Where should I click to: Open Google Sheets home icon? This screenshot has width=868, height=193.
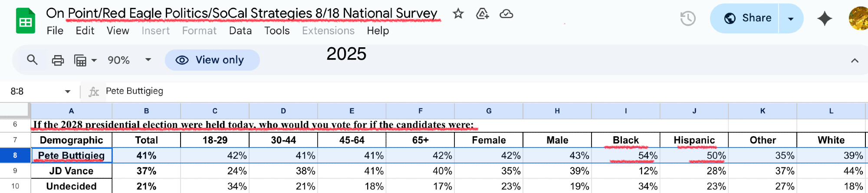(26, 20)
